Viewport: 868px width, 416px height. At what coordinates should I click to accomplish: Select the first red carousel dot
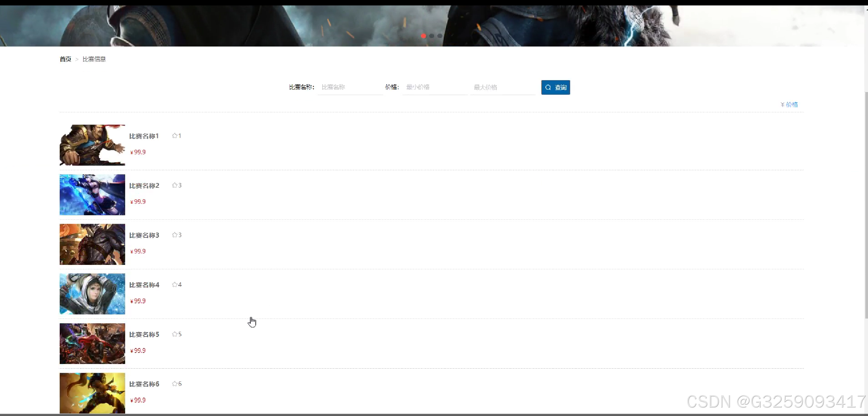[423, 36]
